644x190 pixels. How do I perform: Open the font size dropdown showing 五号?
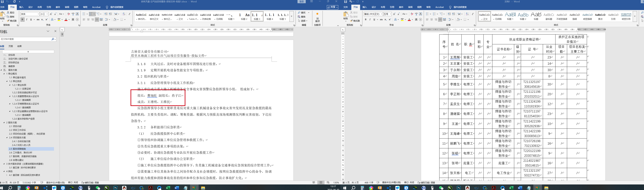coord(390,14)
